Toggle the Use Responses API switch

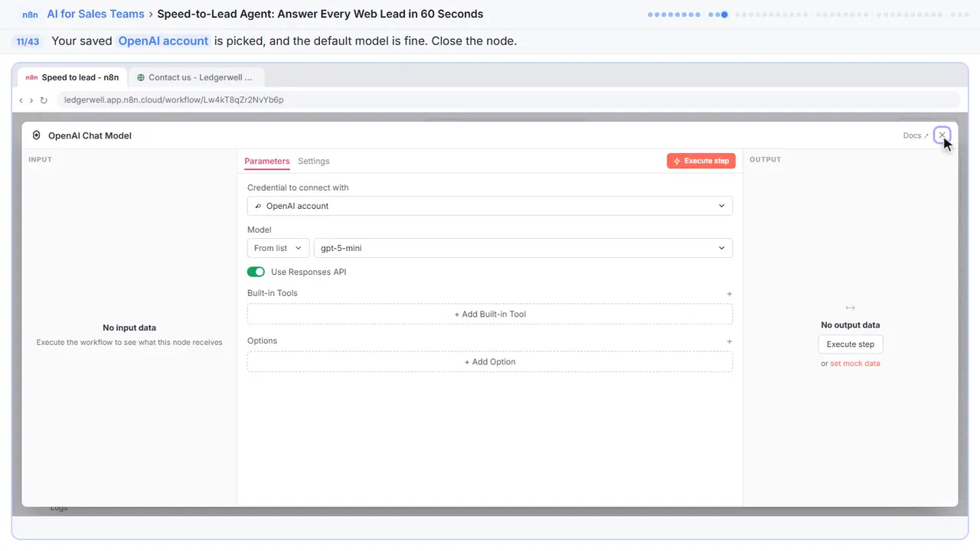click(256, 272)
